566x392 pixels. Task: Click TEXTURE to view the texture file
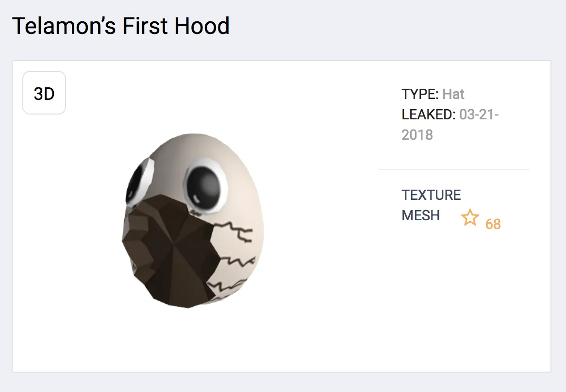431,195
